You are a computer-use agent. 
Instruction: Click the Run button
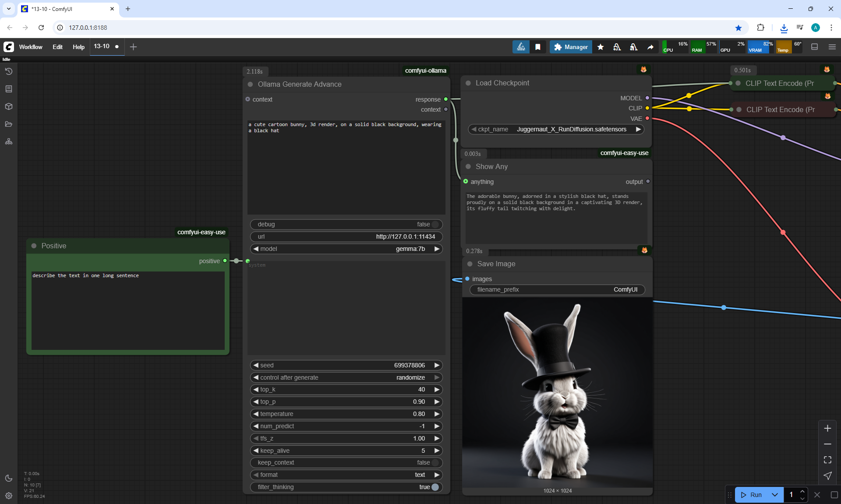coord(752,495)
